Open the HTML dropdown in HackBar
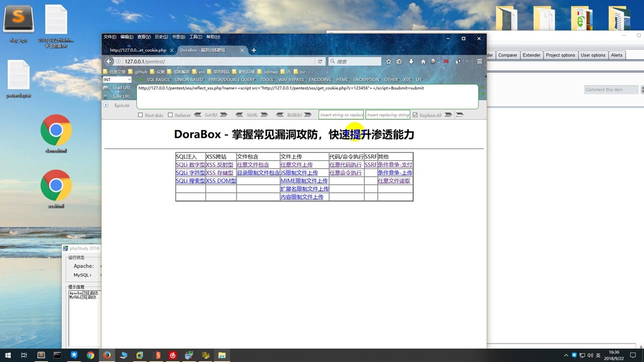 [343, 79]
